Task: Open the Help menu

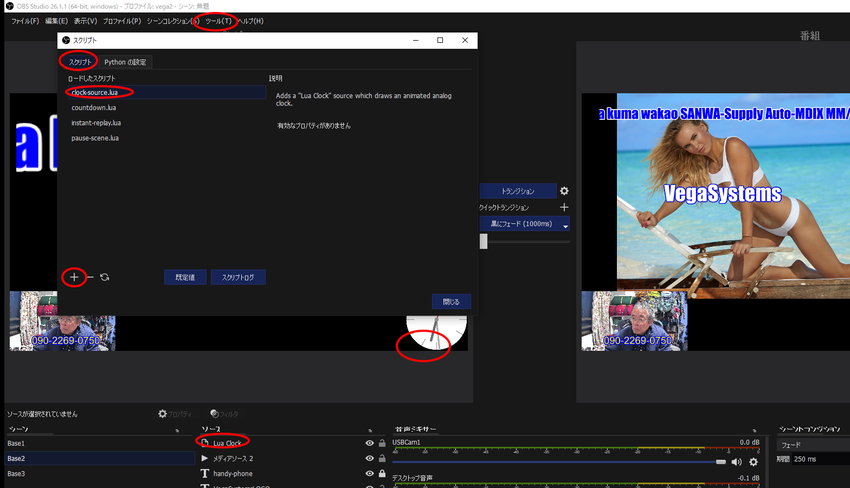Action: click(x=251, y=21)
